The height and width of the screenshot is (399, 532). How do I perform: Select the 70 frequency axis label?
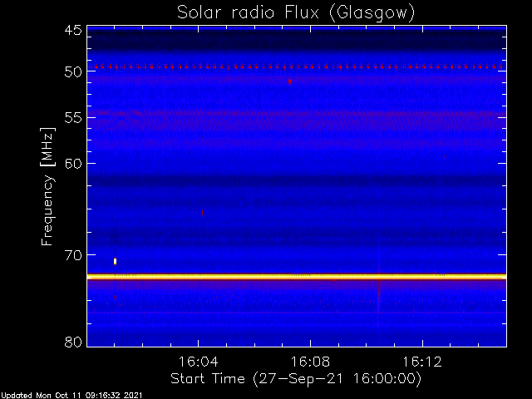click(x=73, y=255)
